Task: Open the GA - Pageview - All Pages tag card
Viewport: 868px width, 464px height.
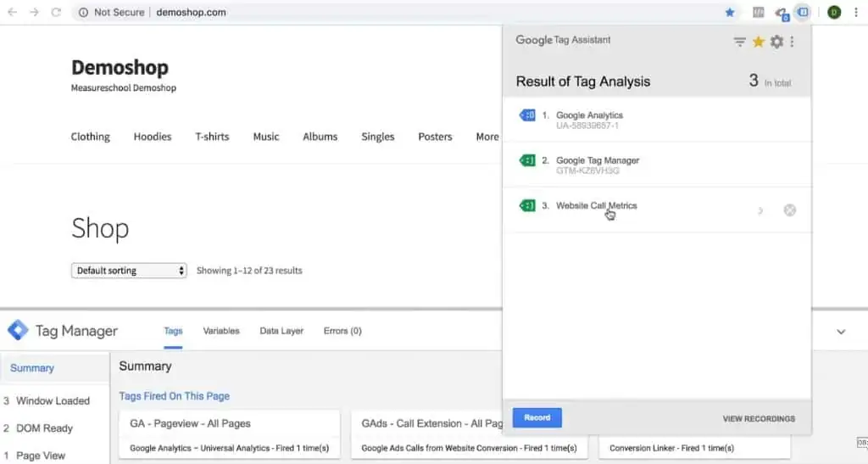Action: 229,433
